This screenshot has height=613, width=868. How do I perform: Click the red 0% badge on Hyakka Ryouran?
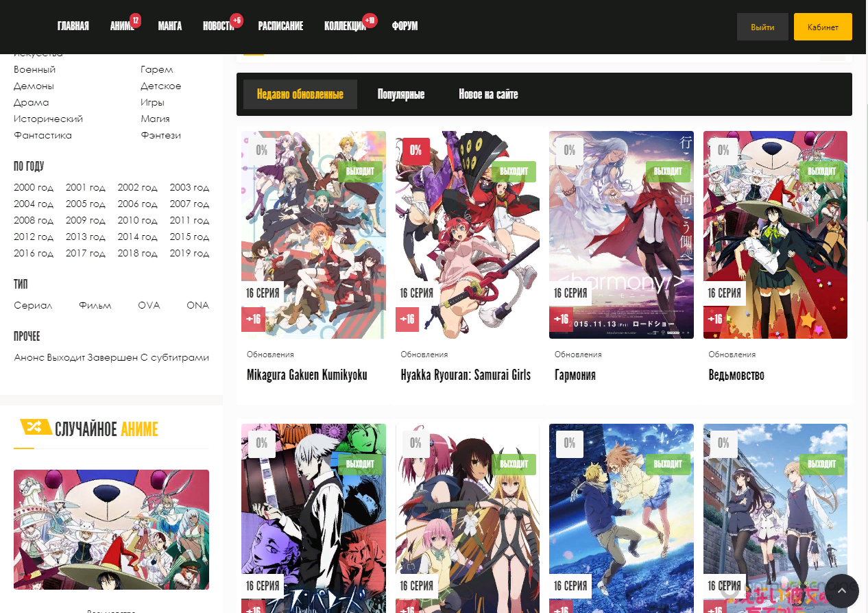(415, 150)
